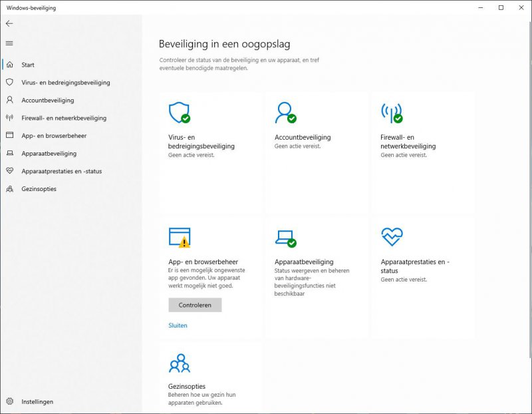Click the back arrow in the sidebar
Image resolution: width=532 pixels, height=414 pixels.
9,23
